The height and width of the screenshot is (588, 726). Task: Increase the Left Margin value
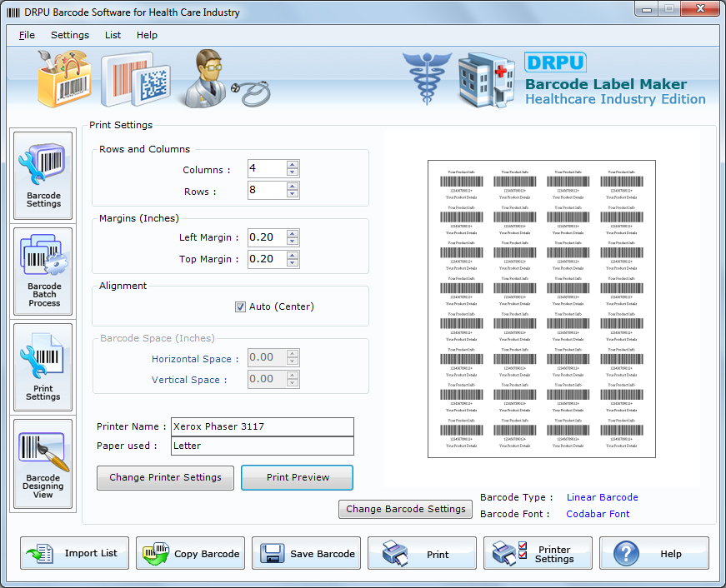pyautogui.click(x=293, y=232)
